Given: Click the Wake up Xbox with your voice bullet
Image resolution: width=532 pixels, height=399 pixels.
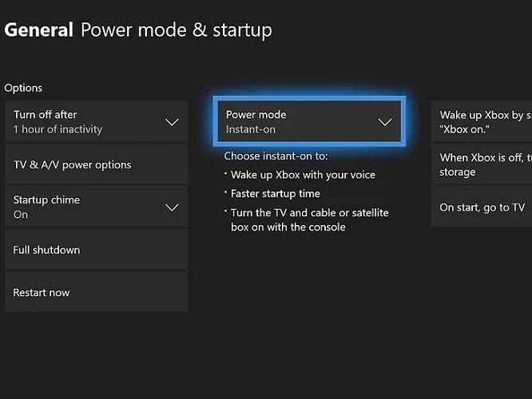Looking at the screenshot, I should [x=303, y=175].
